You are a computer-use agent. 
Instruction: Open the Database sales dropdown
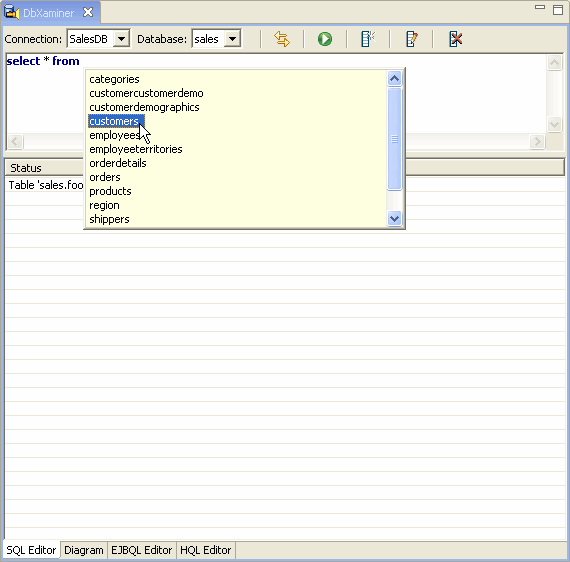[x=232, y=39]
